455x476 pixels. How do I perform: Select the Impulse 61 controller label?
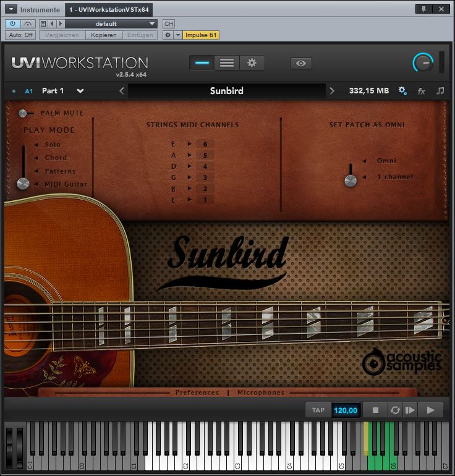(x=201, y=35)
